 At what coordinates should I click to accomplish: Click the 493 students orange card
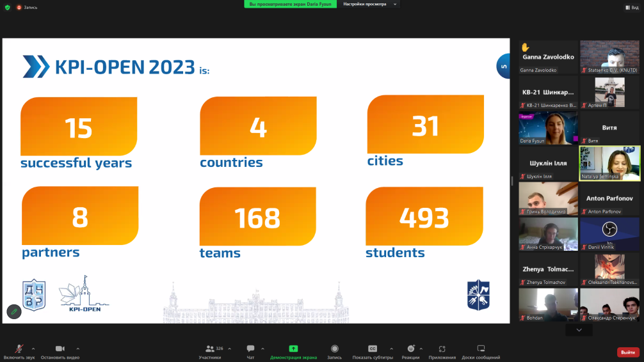tap(424, 216)
